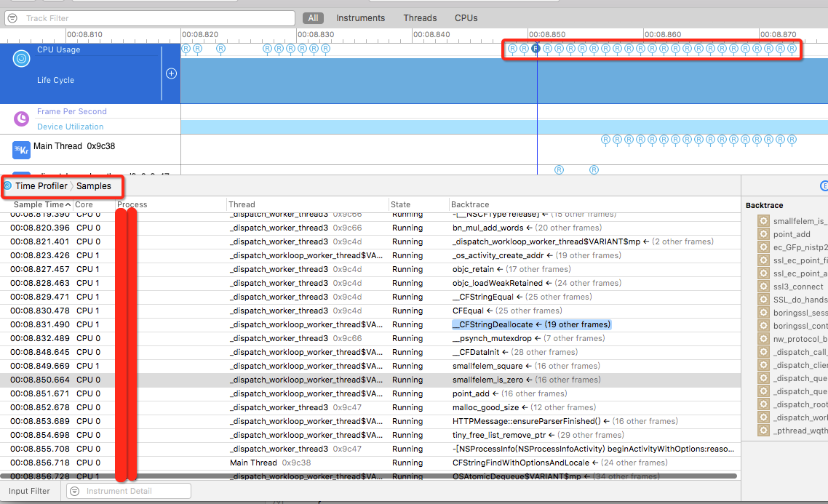Select ssl_ec_point_fi frame in Backtrace panel
This screenshot has width=828, height=504.
click(x=800, y=260)
